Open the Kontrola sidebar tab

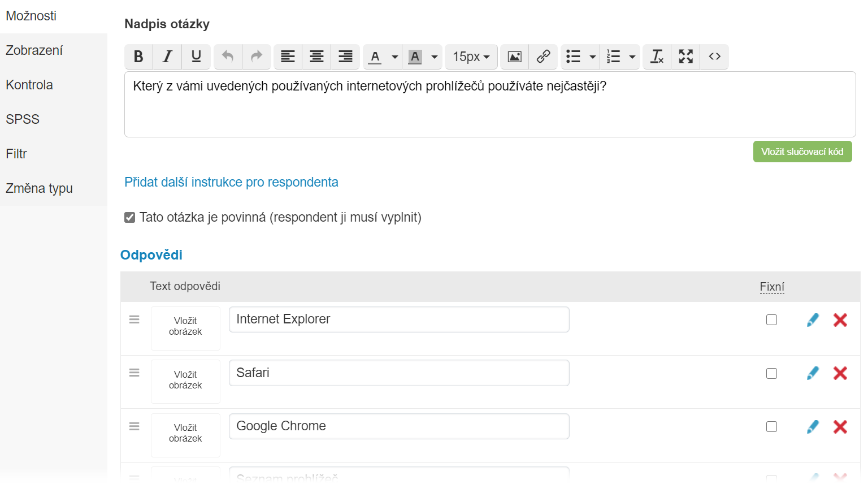pyautogui.click(x=54, y=85)
